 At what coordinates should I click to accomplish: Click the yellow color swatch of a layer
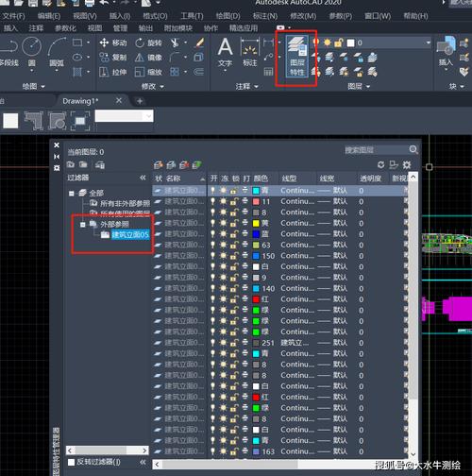256,223
